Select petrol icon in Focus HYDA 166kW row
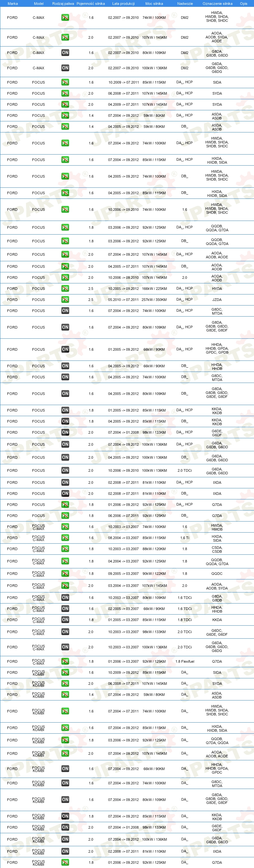The height and width of the screenshot is (868, 254). (x=65, y=289)
